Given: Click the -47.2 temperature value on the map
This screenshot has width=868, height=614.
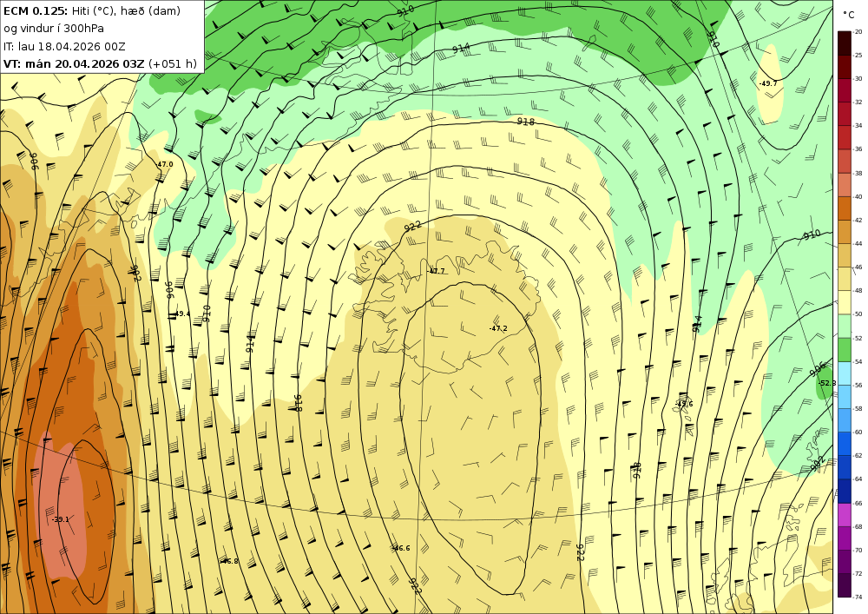Looking at the screenshot, I should (498, 328).
